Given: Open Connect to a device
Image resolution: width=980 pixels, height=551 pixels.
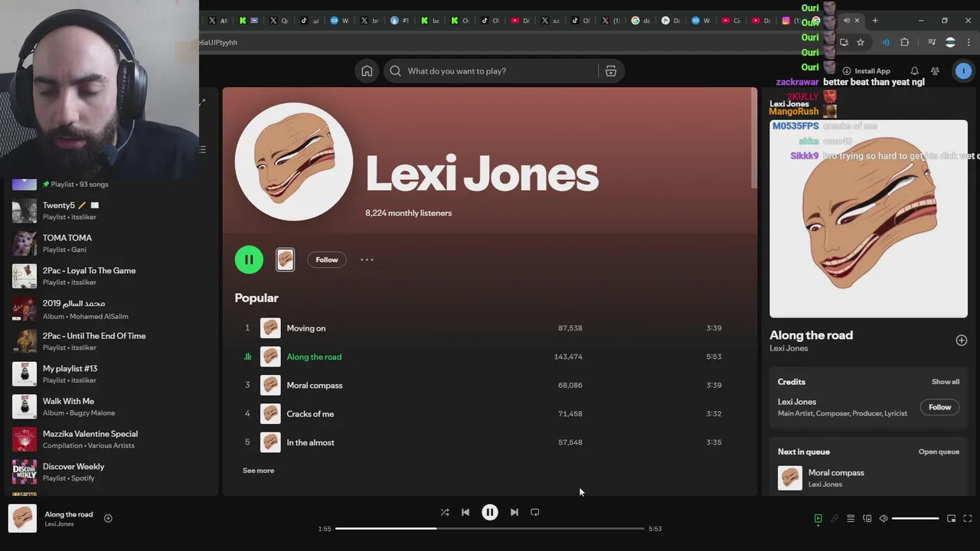Looking at the screenshot, I should point(867,518).
